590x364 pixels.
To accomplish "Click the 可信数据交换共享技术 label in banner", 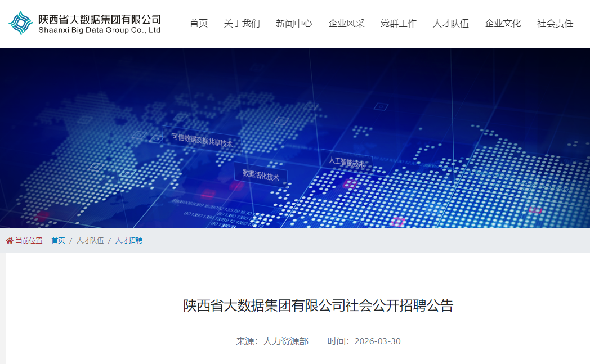I will point(202,140).
